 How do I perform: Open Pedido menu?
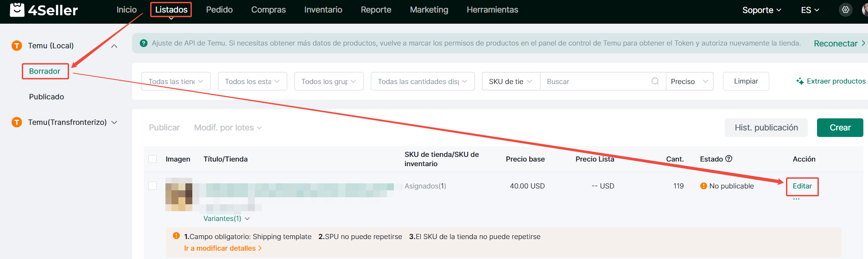[219, 10]
